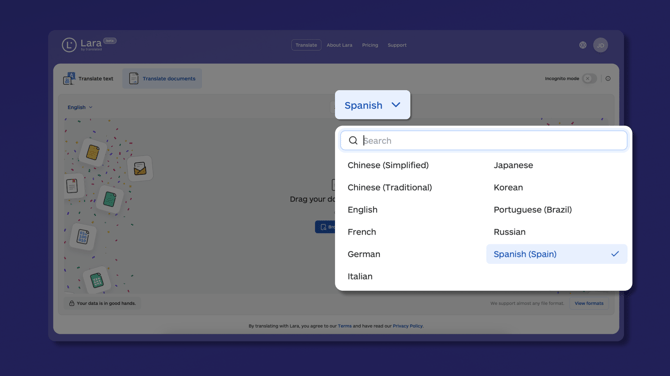The width and height of the screenshot is (670, 376).
Task: Open the About Lara page
Action: tap(339, 45)
